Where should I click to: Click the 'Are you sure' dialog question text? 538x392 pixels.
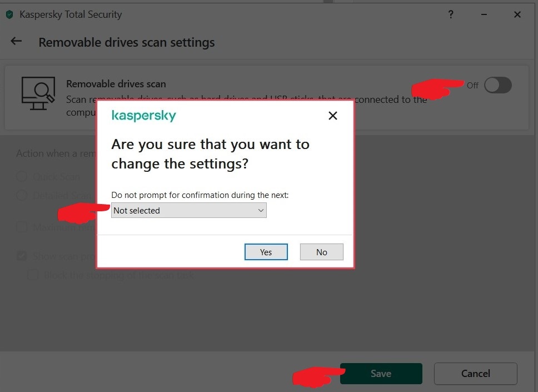coord(210,154)
